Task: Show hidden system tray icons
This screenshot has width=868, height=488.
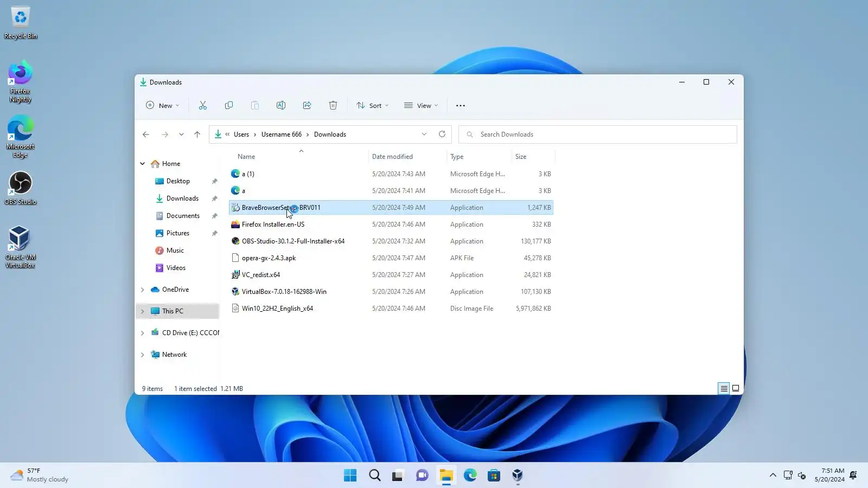Action: [x=773, y=476]
